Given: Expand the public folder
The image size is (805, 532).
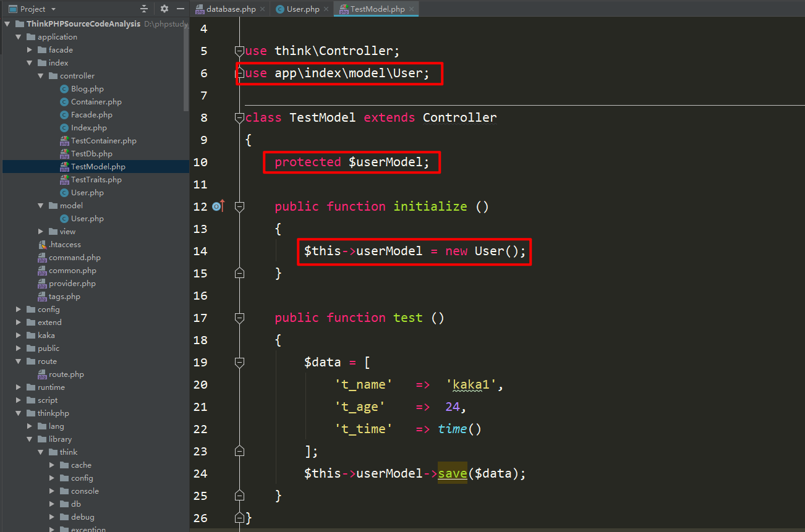Looking at the screenshot, I should point(19,348).
